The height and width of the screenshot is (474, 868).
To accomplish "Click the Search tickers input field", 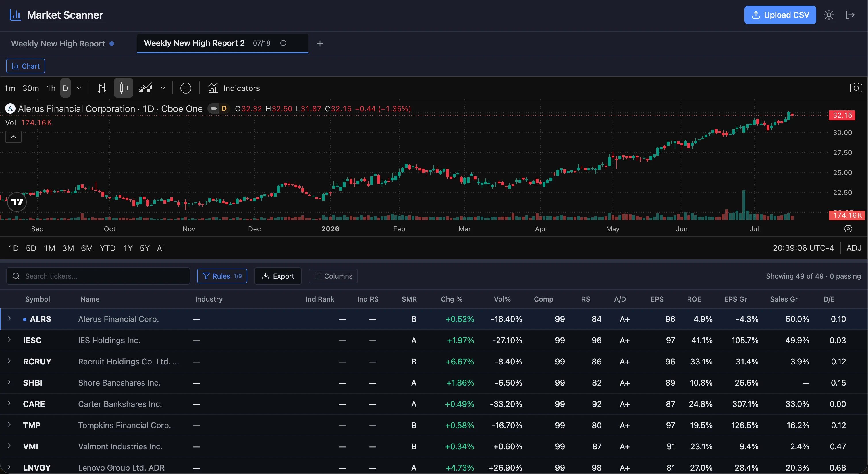I will (x=98, y=276).
